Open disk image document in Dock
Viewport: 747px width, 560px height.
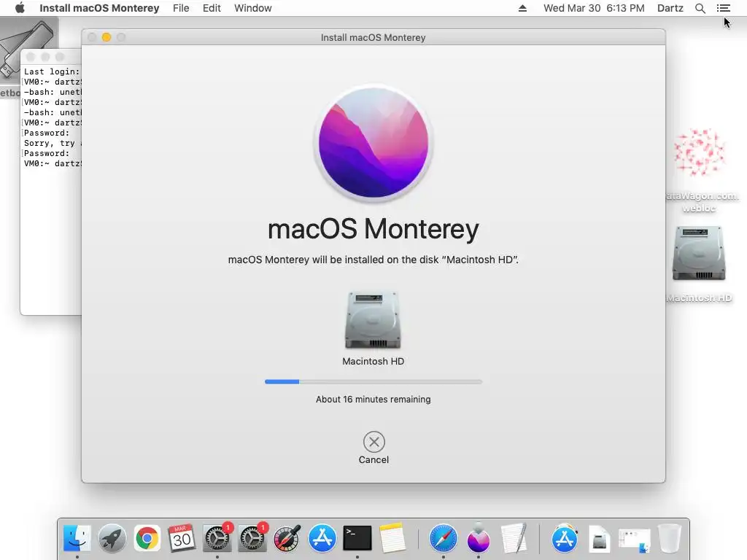(600, 539)
